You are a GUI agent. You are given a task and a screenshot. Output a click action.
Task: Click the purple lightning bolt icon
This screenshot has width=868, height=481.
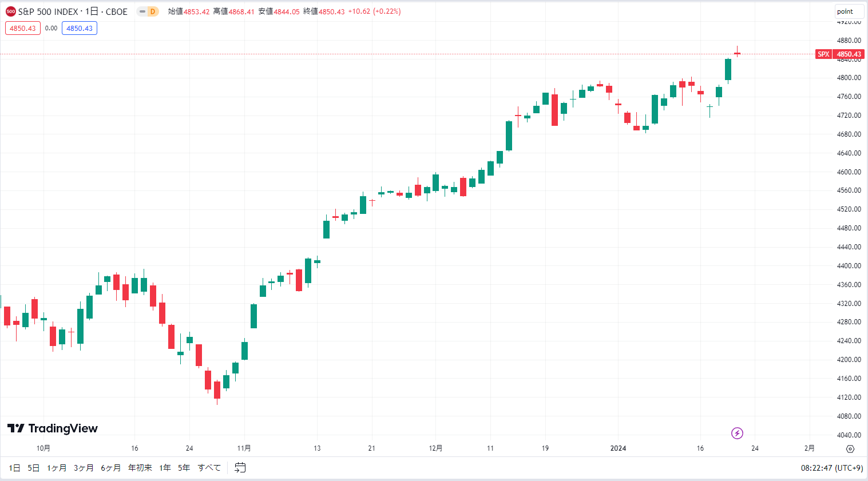(x=737, y=434)
